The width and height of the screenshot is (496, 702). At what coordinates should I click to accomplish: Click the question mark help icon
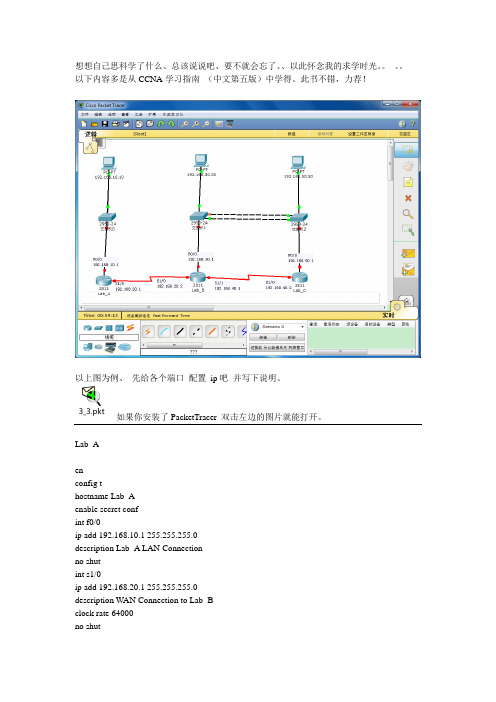[412, 124]
